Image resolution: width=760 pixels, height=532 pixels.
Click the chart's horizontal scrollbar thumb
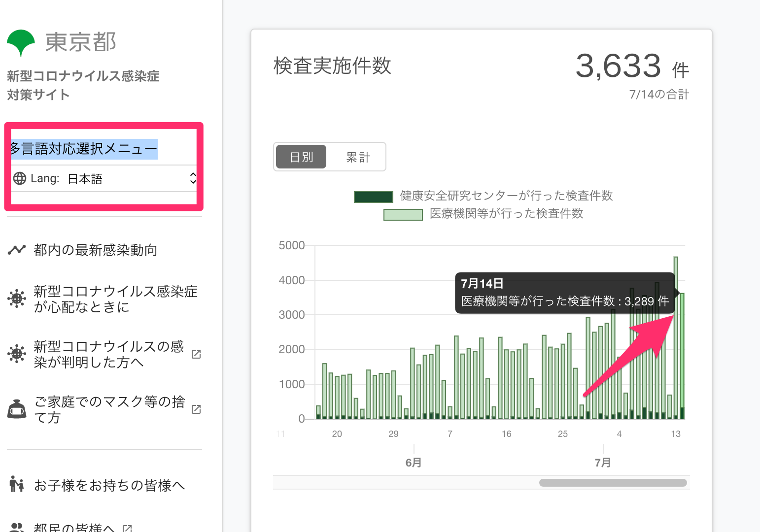(613, 483)
